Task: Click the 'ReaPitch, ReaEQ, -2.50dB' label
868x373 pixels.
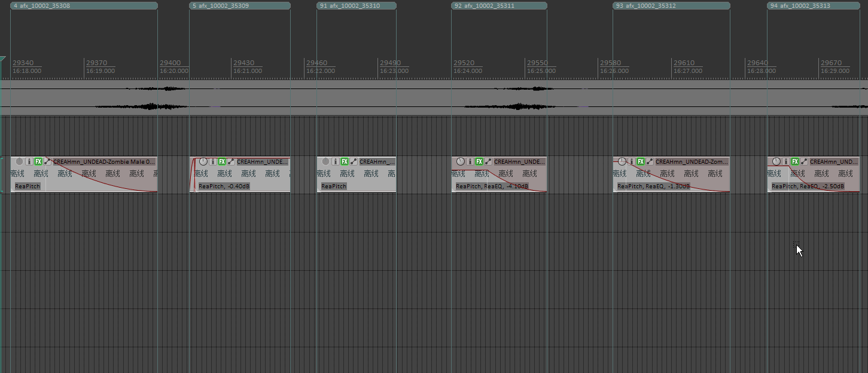Action: pyautogui.click(x=808, y=186)
